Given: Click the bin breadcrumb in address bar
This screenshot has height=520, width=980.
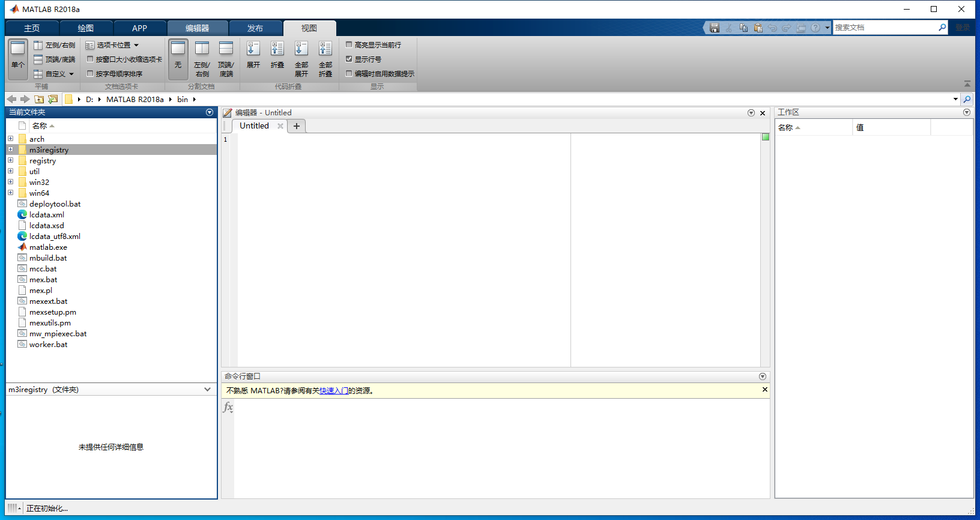Looking at the screenshot, I should coord(183,100).
